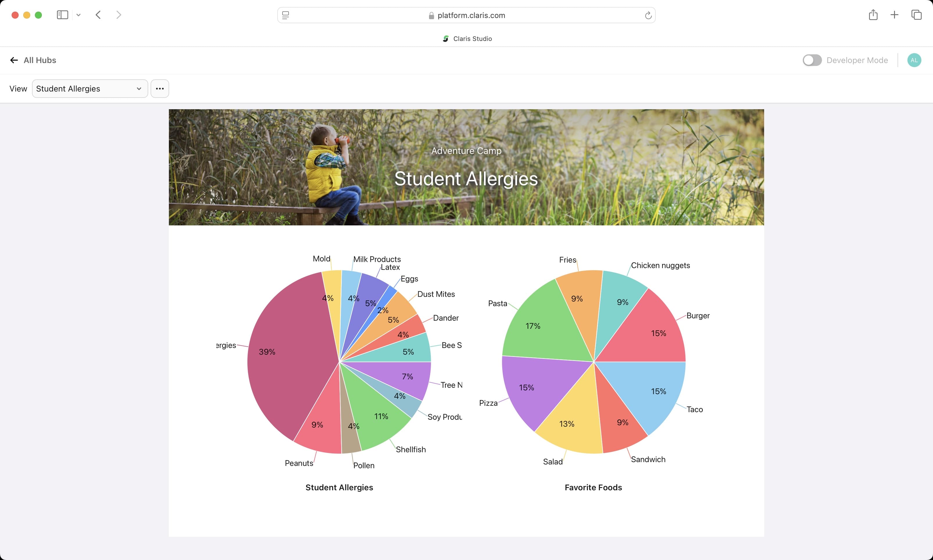
Task: Open the three-dot more options menu
Action: pyautogui.click(x=160, y=89)
